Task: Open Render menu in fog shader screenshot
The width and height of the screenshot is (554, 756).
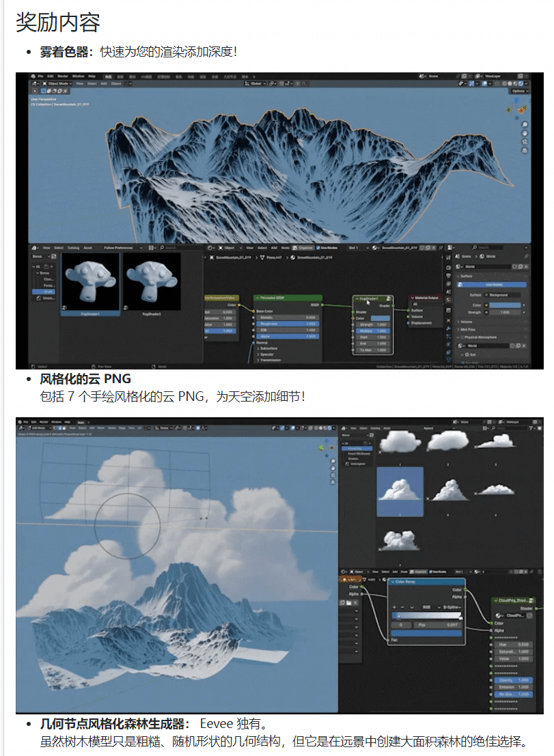Action: click(63, 76)
